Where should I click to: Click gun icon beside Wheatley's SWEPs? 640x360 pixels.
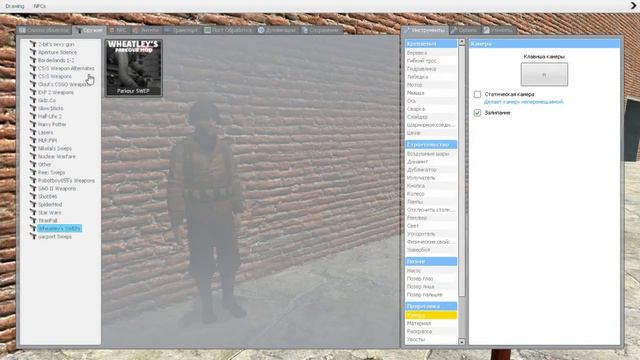[33, 229]
